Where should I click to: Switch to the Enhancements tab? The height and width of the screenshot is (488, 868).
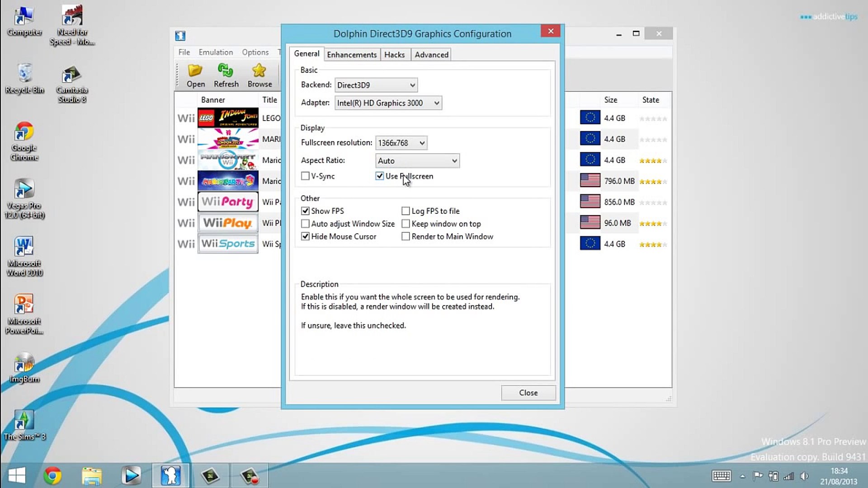coord(352,55)
